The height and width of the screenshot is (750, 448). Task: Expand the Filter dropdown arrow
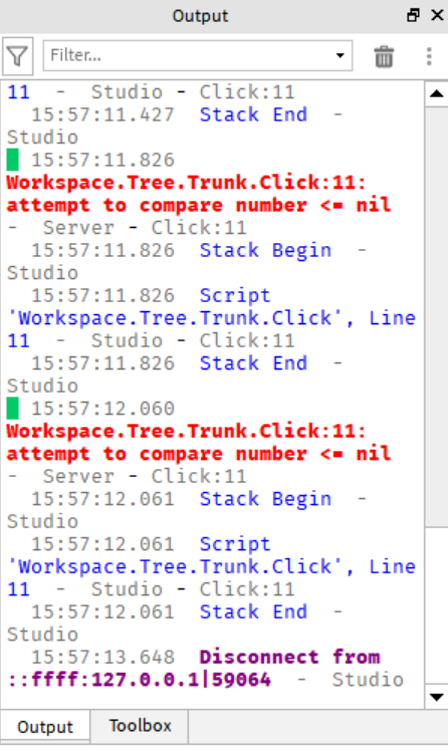click(340, 55)
